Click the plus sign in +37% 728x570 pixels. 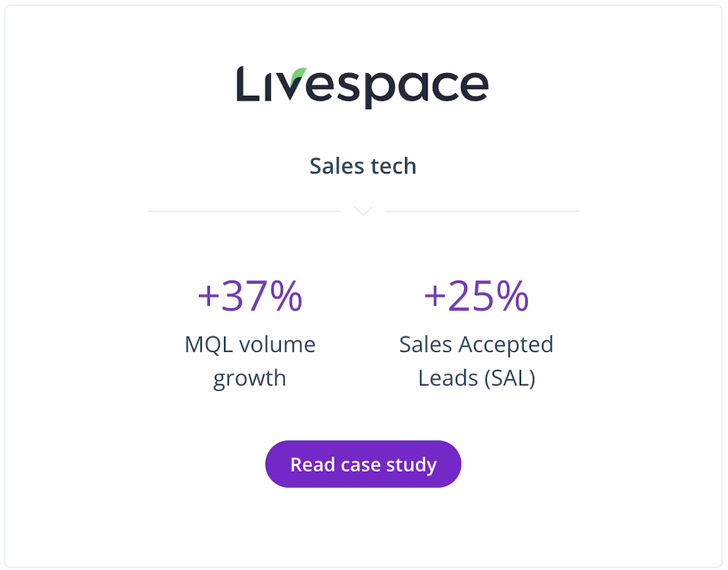point(208,296)
